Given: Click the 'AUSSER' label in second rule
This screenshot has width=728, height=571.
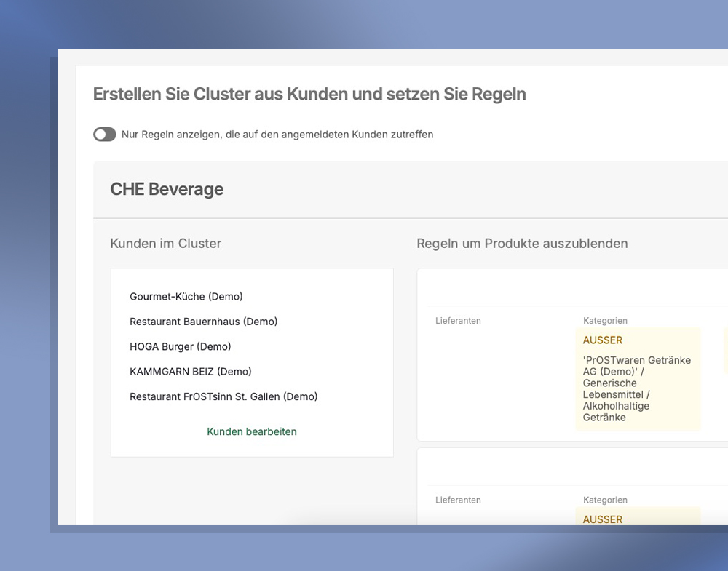Looking at the screenshot, I should pyautogui.click(x=603, y=519).
